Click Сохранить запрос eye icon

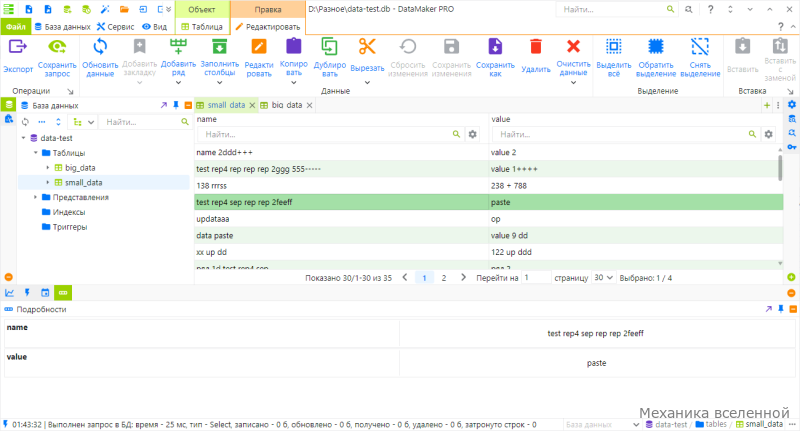click(57, 47)
